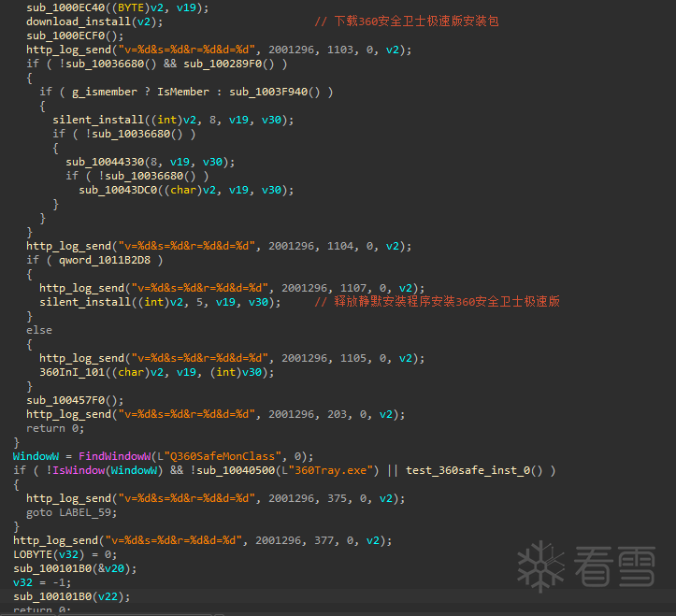Click the v32 = -1 assignment
This screenshot has width=676, height=616.
(42, 582)
